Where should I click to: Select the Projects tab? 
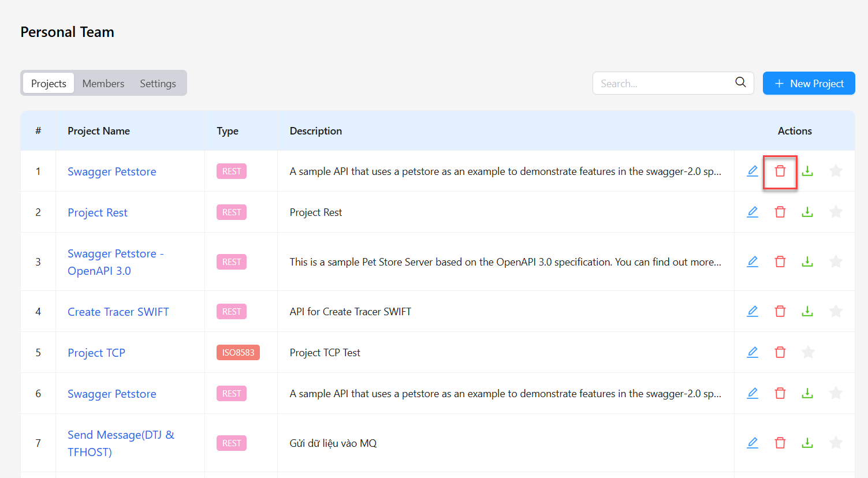point(49,83)
